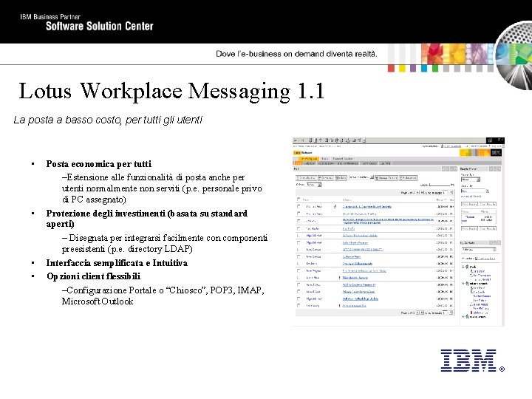Viewport: 532px width, 399px height.
Task: Click the paperclip attachment icon in the mail list
Action: click(x=335, y=206)
